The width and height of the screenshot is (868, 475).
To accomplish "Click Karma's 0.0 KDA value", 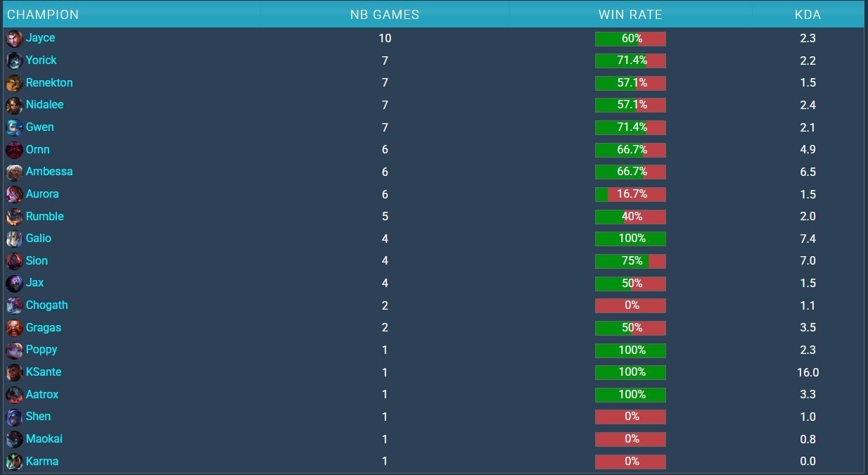I will (x=808, y=462).
